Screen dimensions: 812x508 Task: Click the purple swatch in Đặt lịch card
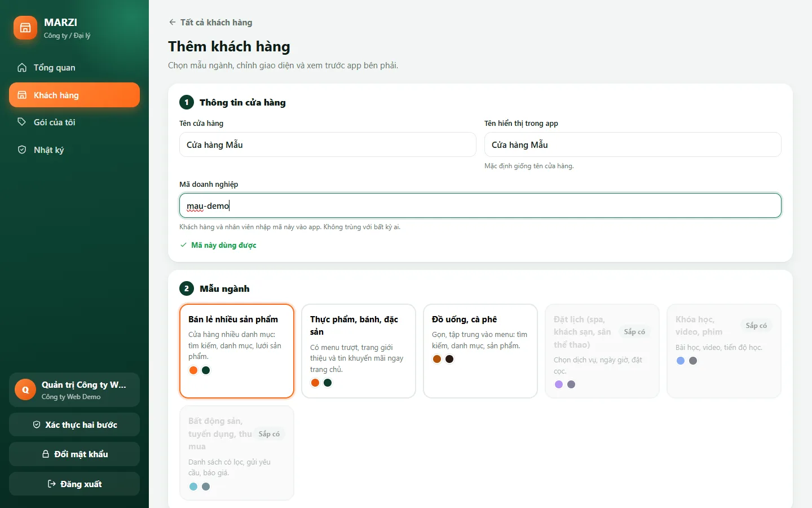pyautogui.click(x=559, y=384)
